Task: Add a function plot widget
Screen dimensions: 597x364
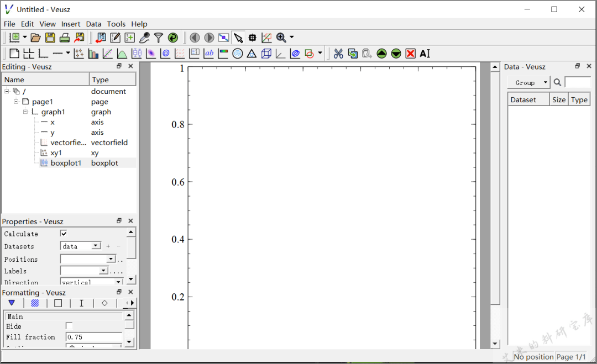Action: [122, 54]
